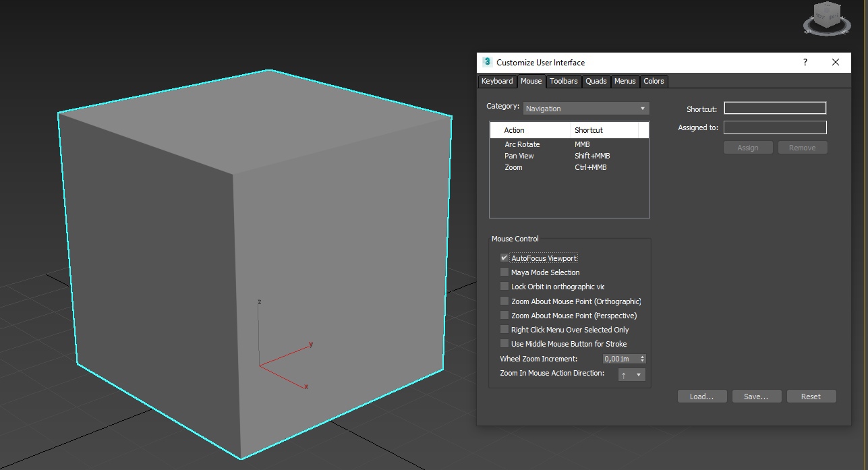Check Lock Orbit in orthographic view
The image size is (868, 470).
504,286
